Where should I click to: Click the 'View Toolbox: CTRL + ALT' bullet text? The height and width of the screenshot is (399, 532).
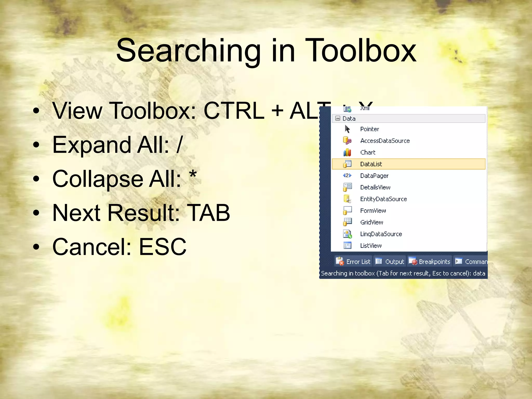(192, 111)
